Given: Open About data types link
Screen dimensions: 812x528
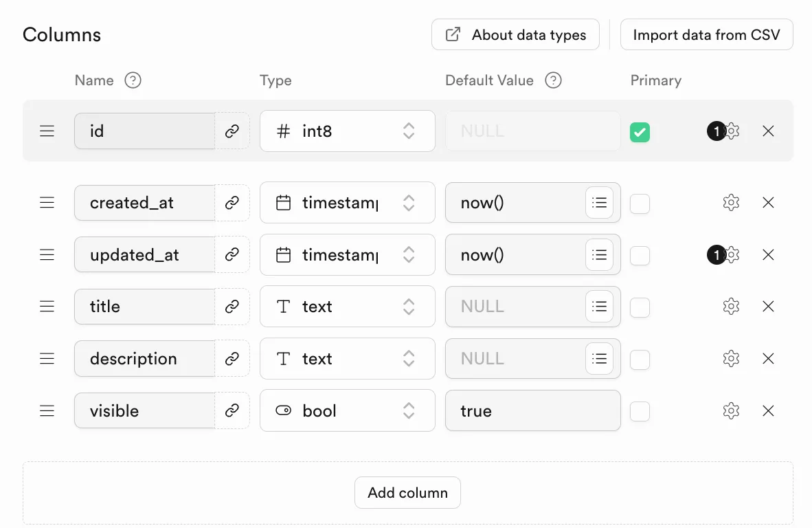Looking at the screenshot, I should click(515, 34).
